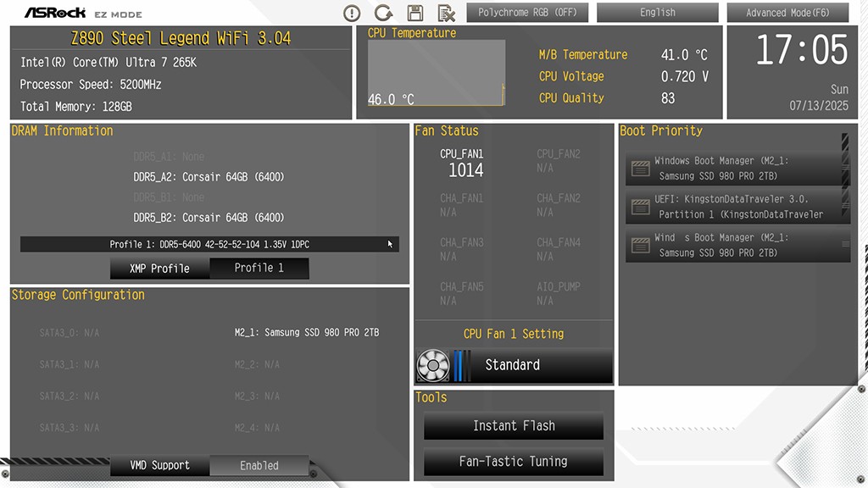The image size is (868, 488).
Task: Click the Boot Priority scrollbar
Action: (845, 175)
